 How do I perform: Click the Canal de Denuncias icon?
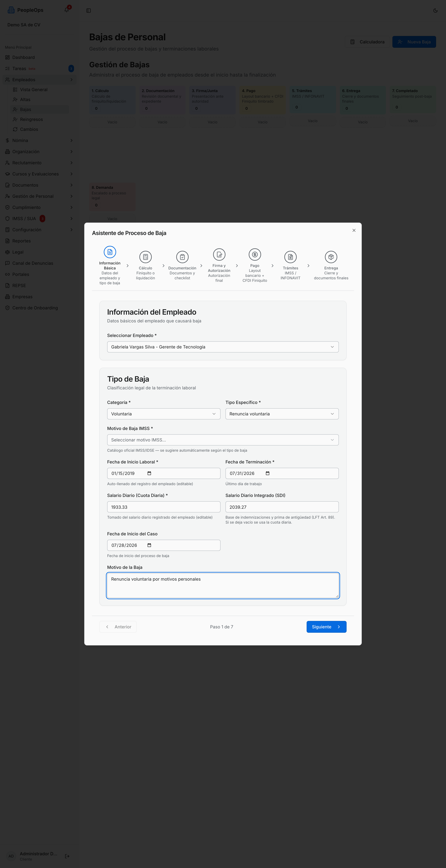coord(7,263)
